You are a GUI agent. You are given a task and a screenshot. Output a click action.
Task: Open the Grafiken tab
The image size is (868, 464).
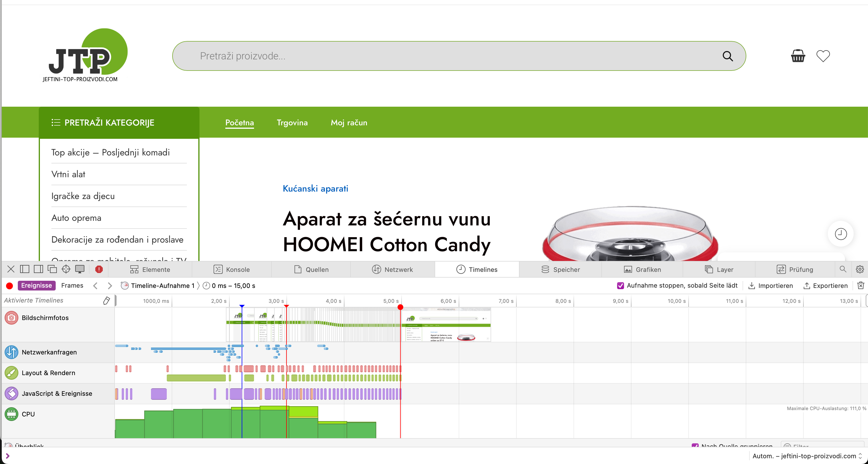(x=642, y=269)
